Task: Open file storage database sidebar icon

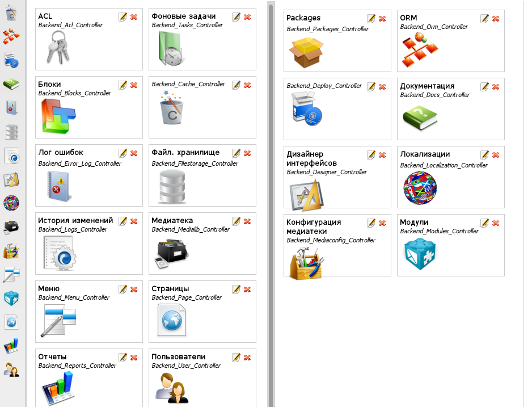Action: coord(11,132)
